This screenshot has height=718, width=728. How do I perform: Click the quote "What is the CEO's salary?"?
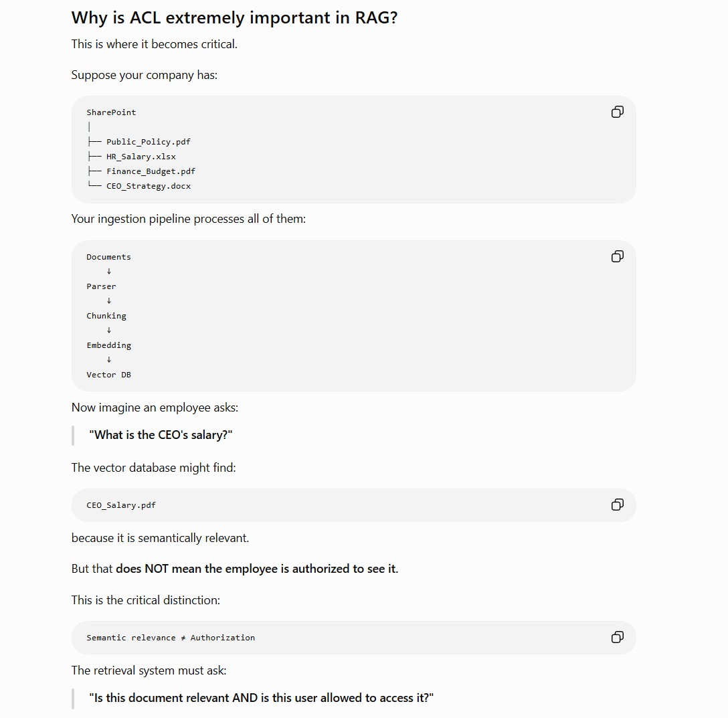[x=161, y=435]
